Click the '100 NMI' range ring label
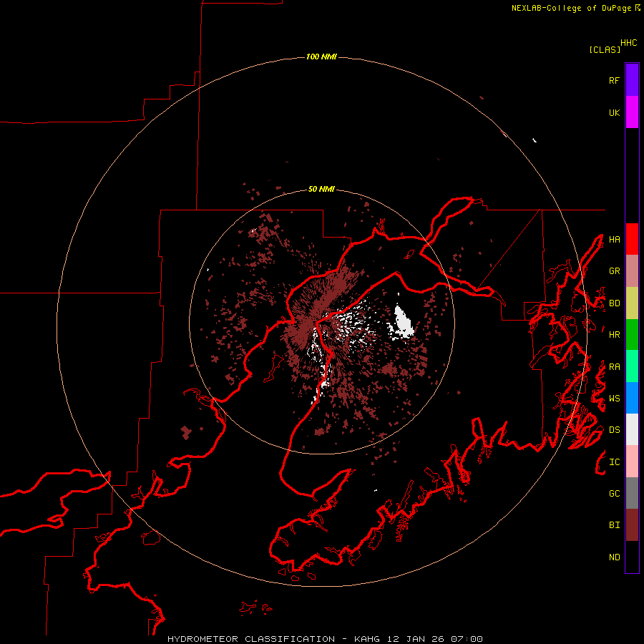The image size is (644, 644). click(x=321, y=57)
